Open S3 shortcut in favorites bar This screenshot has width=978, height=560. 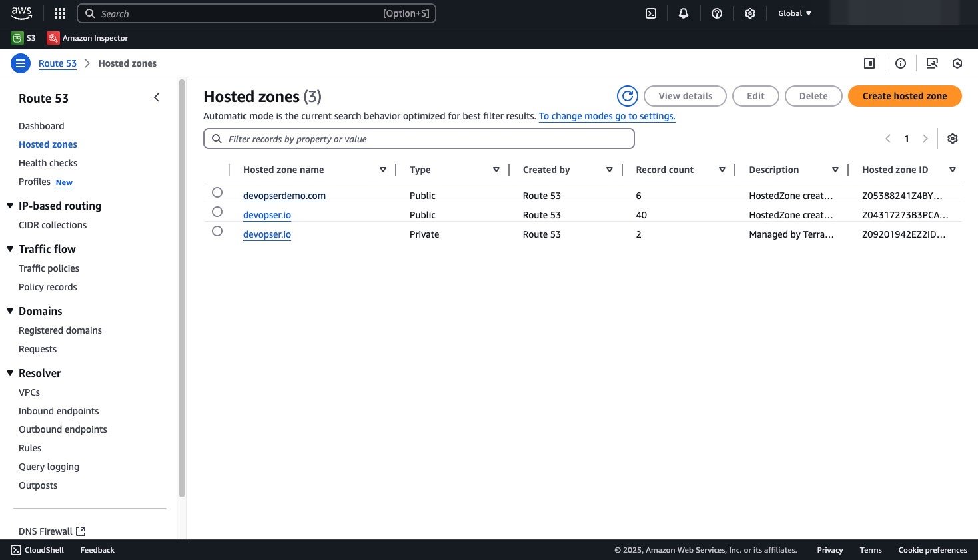[23, 38]
